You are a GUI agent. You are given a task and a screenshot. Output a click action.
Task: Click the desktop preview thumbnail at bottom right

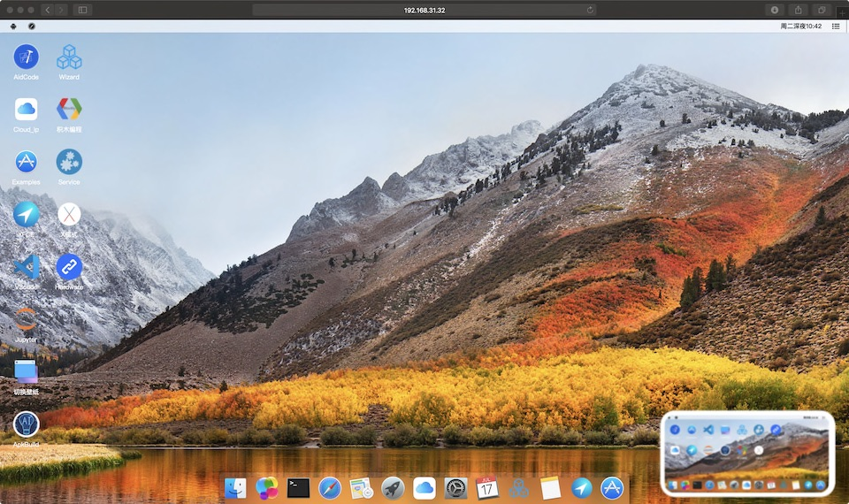[747, 454]
